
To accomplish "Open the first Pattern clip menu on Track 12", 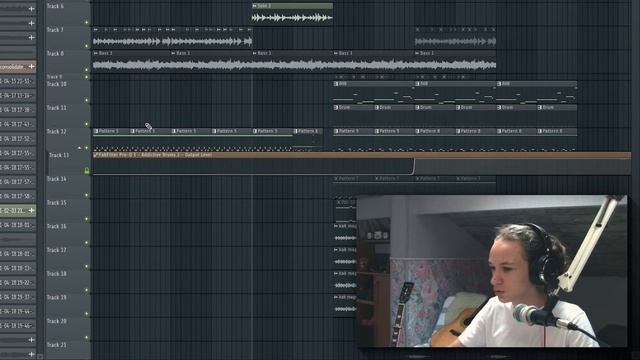I will [96, 131].
